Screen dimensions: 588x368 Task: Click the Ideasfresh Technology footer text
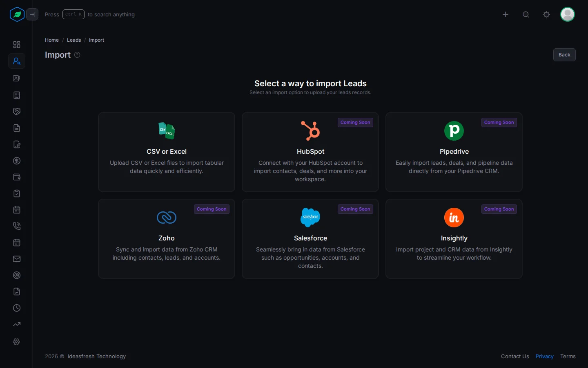tap(97, 356)
